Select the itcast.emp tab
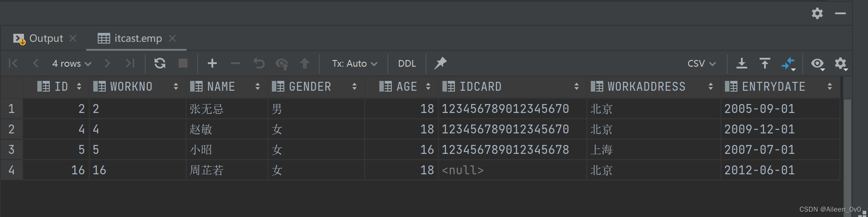The height and width of the screenshot is (217, 868). coord(138,39)
